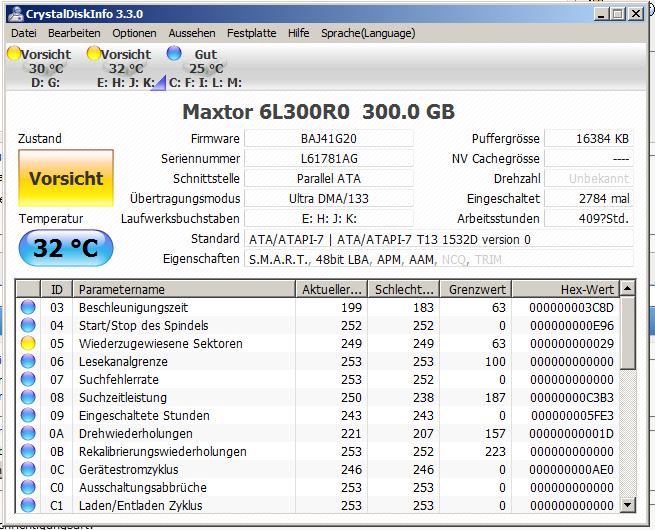655x530 pixels.
Task: Open the Optionen menu
Action: 134,33
